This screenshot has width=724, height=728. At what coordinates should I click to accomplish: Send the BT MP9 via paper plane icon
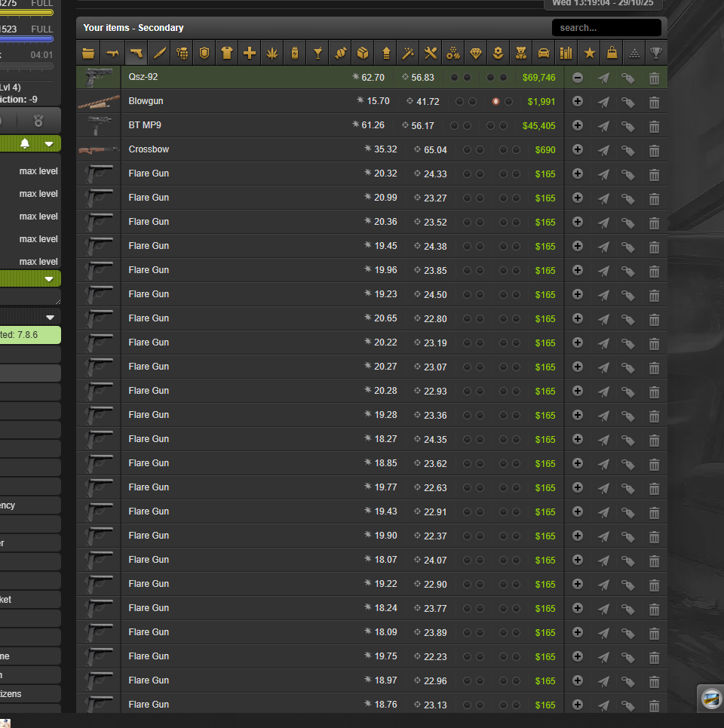pyautogui.click(x=603, y=126)
